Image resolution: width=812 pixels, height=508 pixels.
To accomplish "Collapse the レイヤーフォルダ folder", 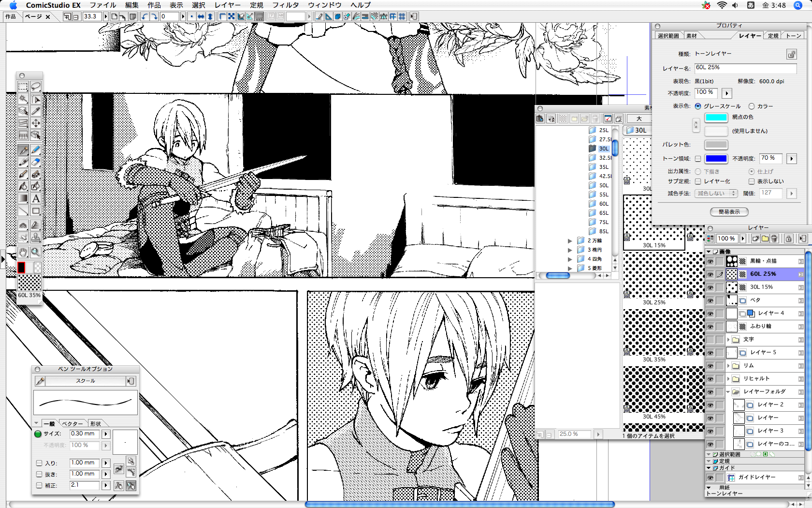I will point(728,392).
